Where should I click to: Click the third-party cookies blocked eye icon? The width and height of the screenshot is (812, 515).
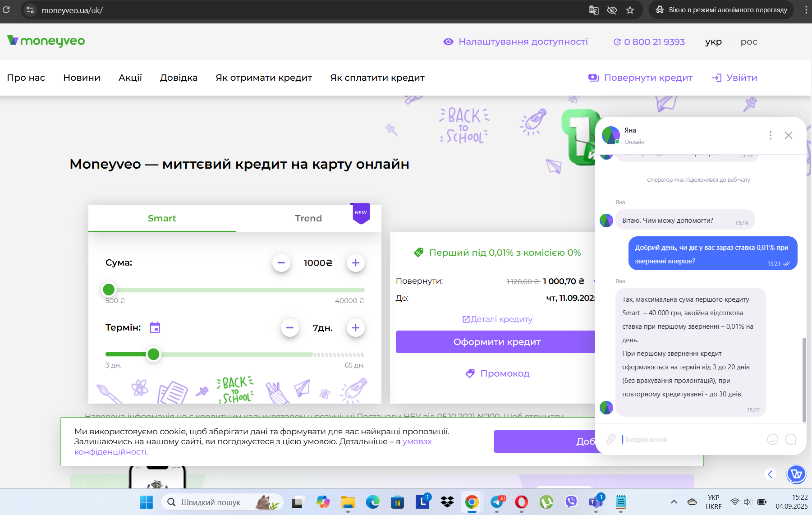click(x=612, y=10)
